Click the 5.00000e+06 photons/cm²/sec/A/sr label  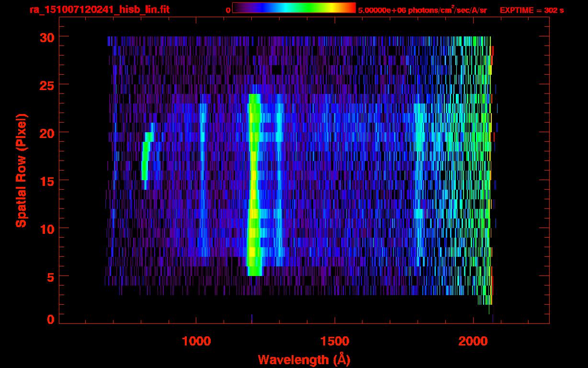click(x=422, y=10)
